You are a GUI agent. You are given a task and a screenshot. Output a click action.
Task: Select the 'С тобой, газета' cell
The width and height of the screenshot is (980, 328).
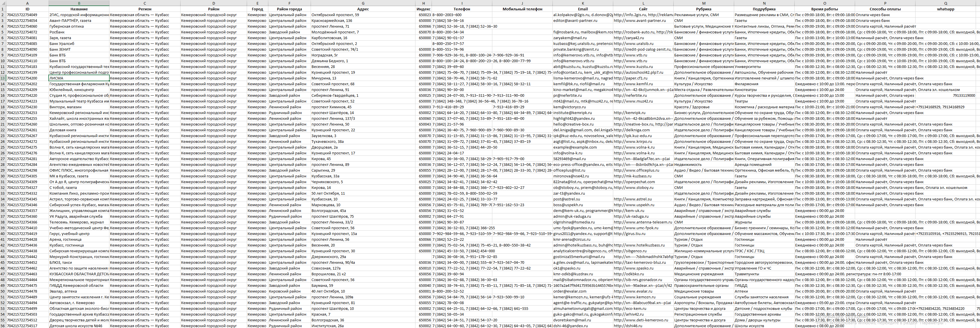79,187
